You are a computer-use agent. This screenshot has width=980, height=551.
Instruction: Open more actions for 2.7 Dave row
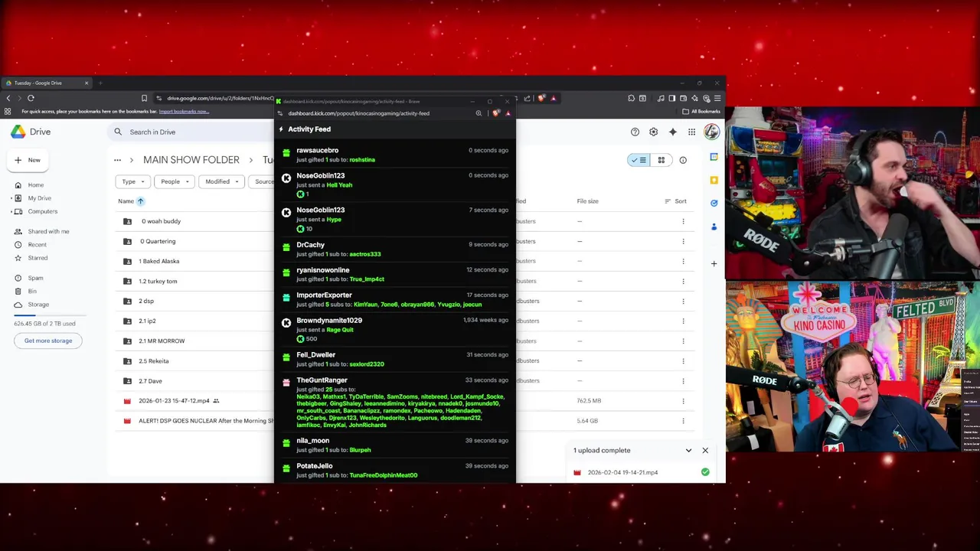pos(683,380)
